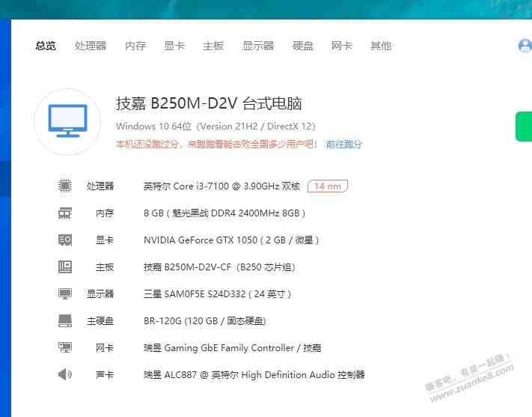Click the graphics card icon
The height and width of the screenshot is (417, 532).
click(x=65, y=240)
